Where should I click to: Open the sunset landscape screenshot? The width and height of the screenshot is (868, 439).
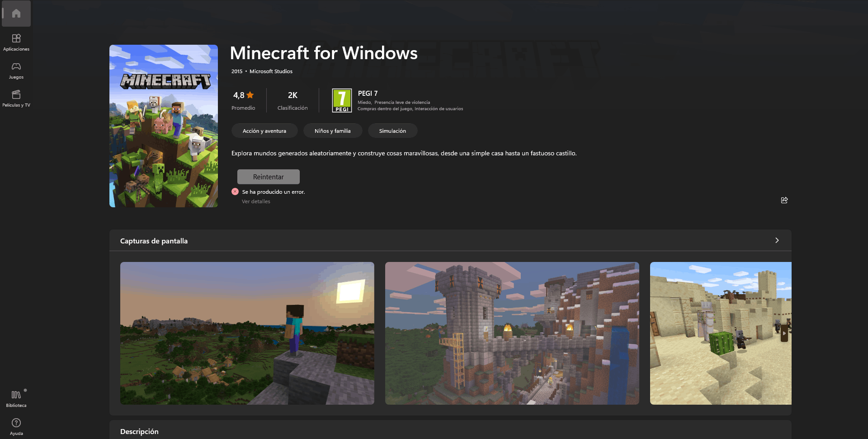pyautogui.click(x=247, y=333)
